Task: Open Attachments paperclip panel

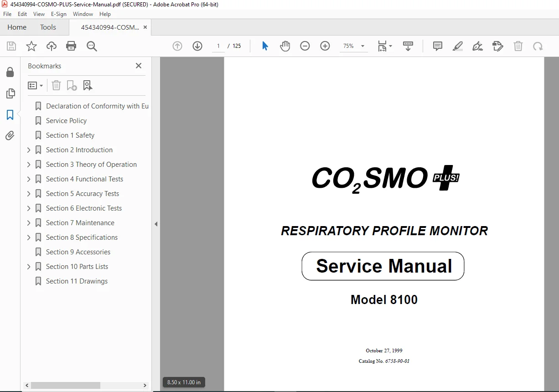Action: (10, 135)
